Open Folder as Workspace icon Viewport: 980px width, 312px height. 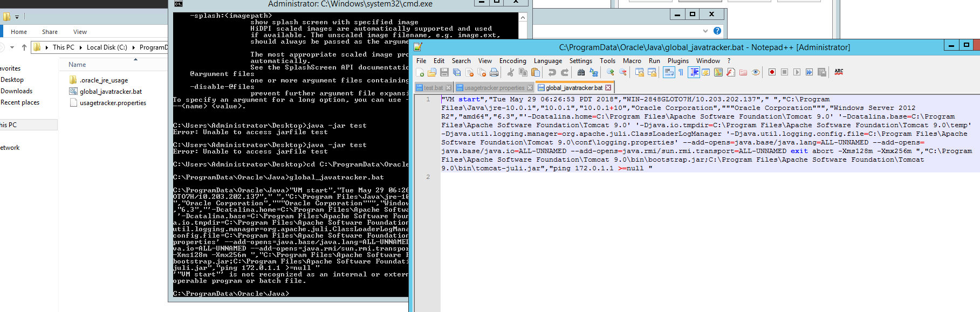click(x=743, y=72)
